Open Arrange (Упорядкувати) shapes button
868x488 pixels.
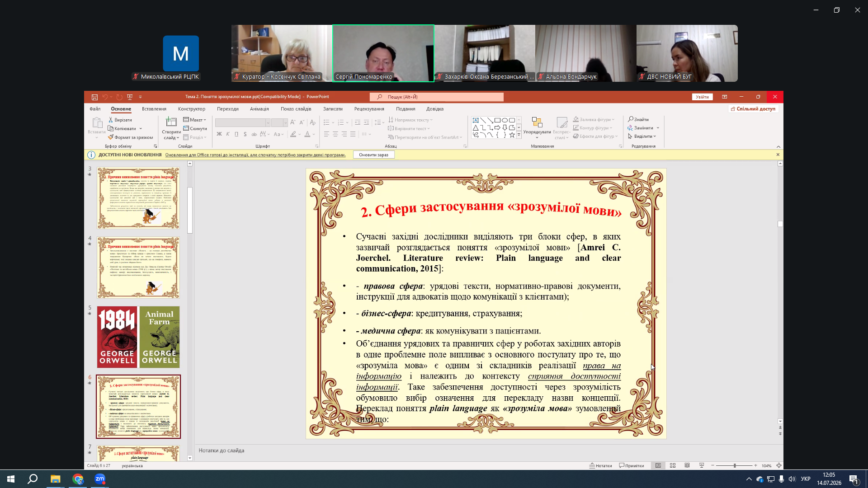pyautogui.click(x=537, y=128)
